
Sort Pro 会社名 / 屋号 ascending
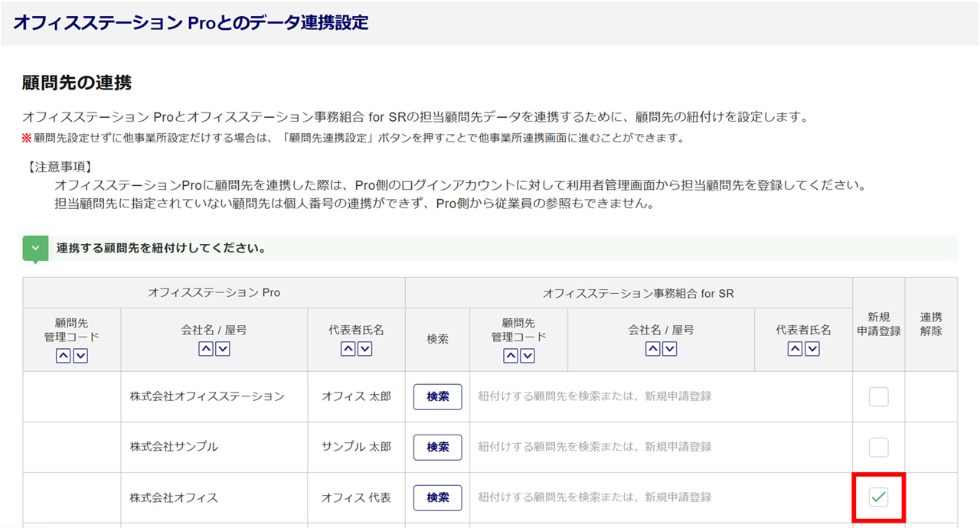click(x=205, y=349)
